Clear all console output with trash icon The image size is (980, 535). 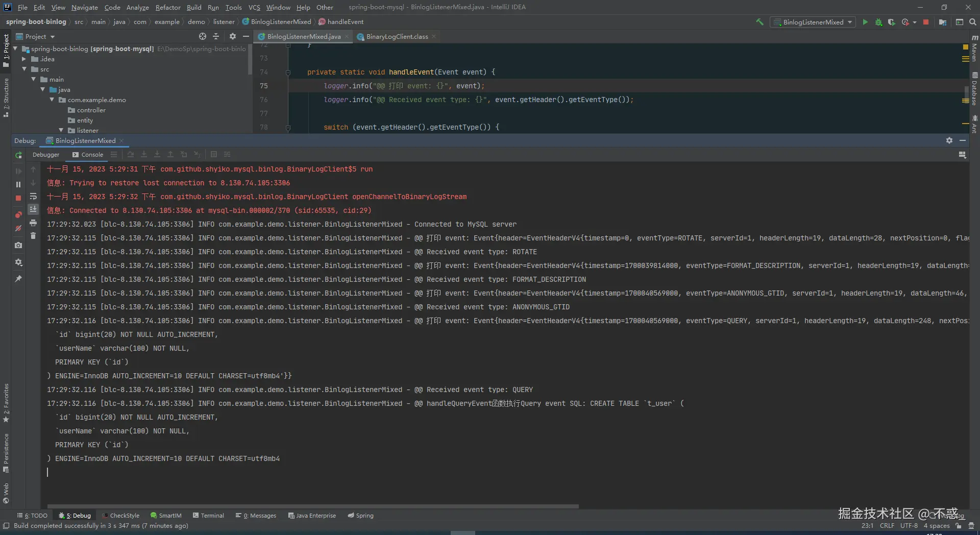[x=33, y=236]
